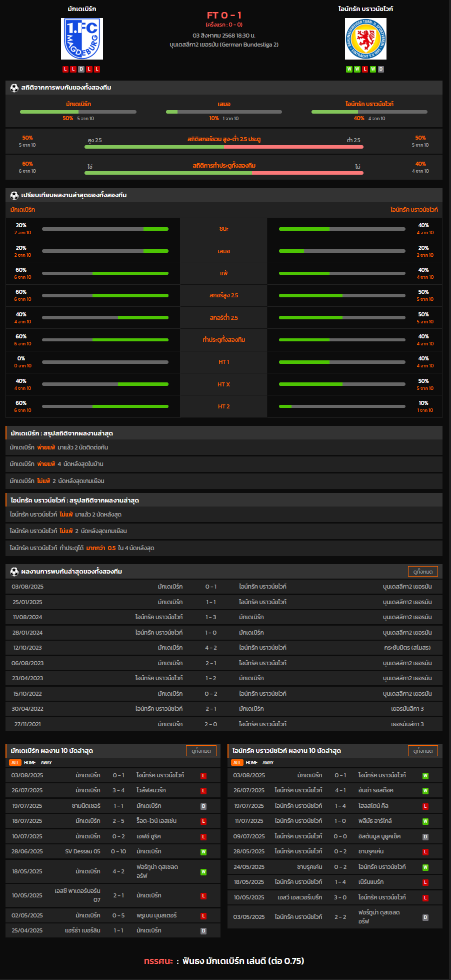Image resolution: width=451 pixels, height=980 pixels.
Task: Click the 'HT 1' comparison row label
Action: point(223,362)
